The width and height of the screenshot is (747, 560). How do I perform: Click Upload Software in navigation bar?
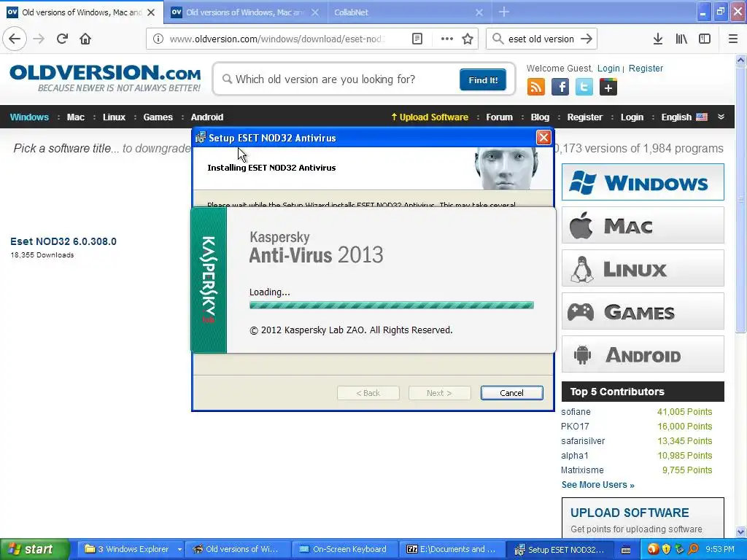click(x=430, y=117)
